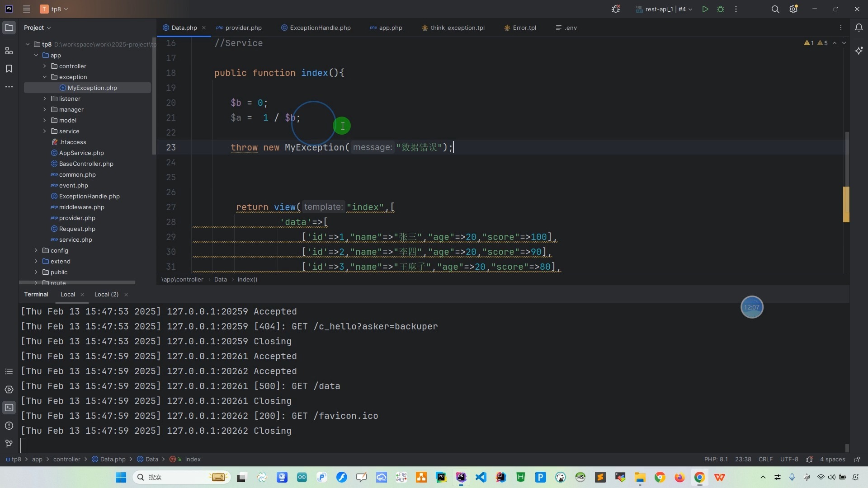
Task: Click the Debug bug icon in toolbar
Action: (x=721, y=9)
